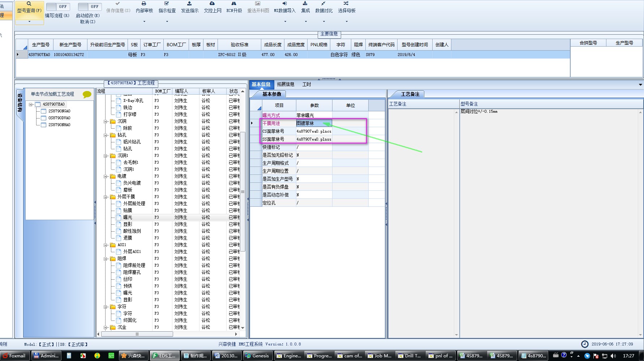The height and width of the screenshot is (361, 644).
Task: Click the 4s87907ea0.plncs cell value
Action: tap(314, 131)
